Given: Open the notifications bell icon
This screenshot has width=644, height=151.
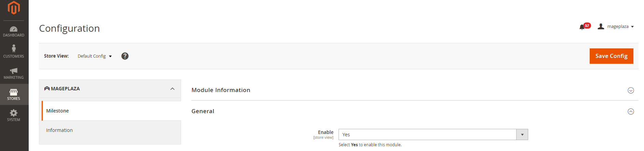Looking at the screenshot, I should (582, 27).
